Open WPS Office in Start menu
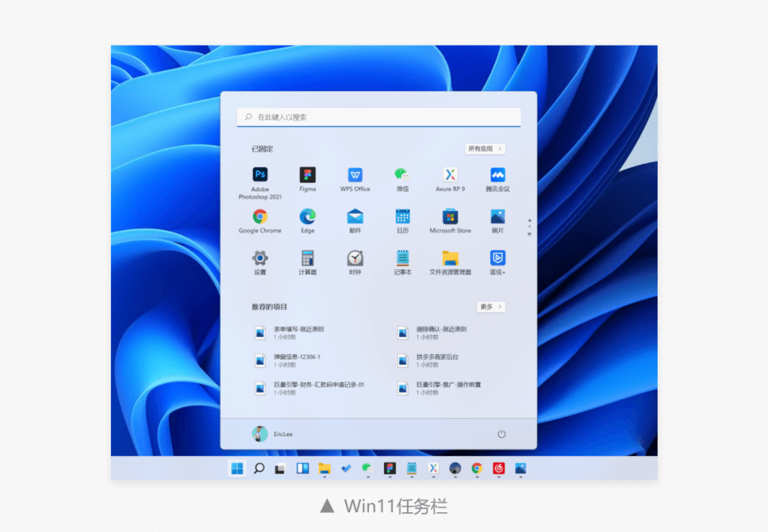The image size is (768, 532). (355, 179)
